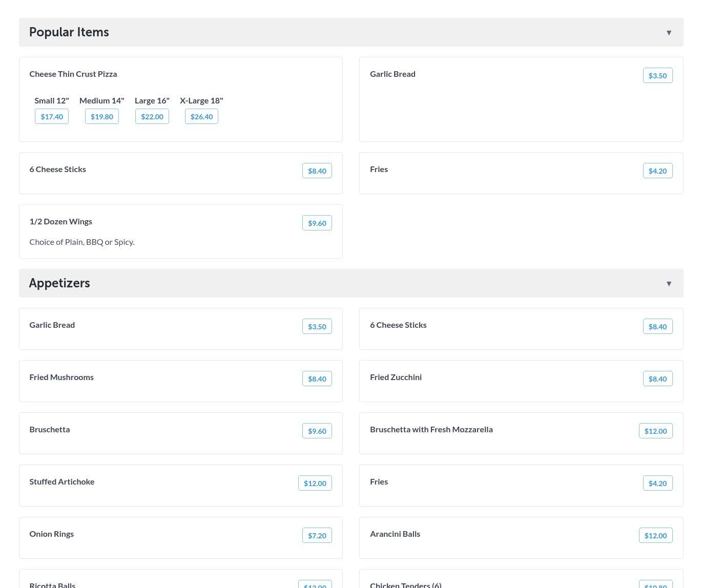Click the Bruschetta $9.60 price button
This screenshot has height=588, width=702.
point(317,431)
